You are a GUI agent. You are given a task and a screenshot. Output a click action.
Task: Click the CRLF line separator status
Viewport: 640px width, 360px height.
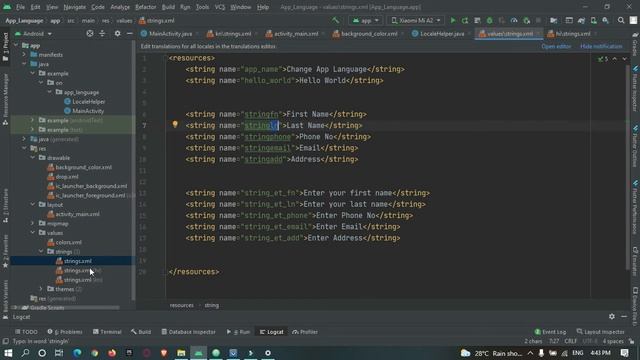[x=571, y=341]
